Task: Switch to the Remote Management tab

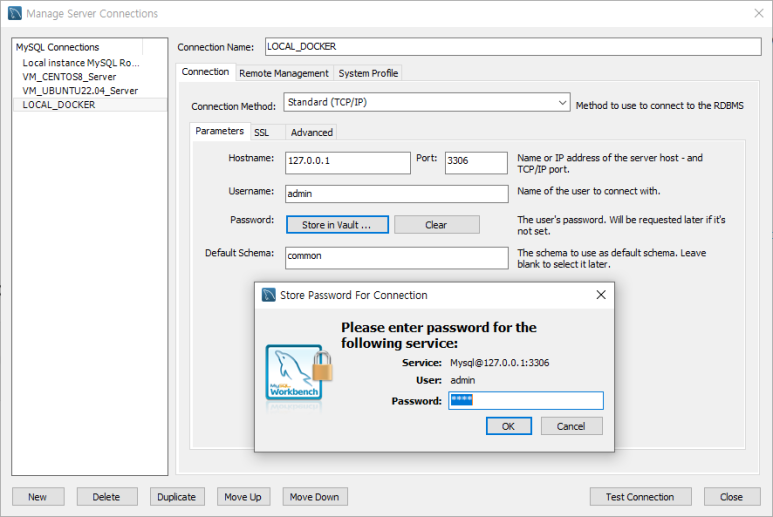Action: pyautogui.click(x=284, y=73)
